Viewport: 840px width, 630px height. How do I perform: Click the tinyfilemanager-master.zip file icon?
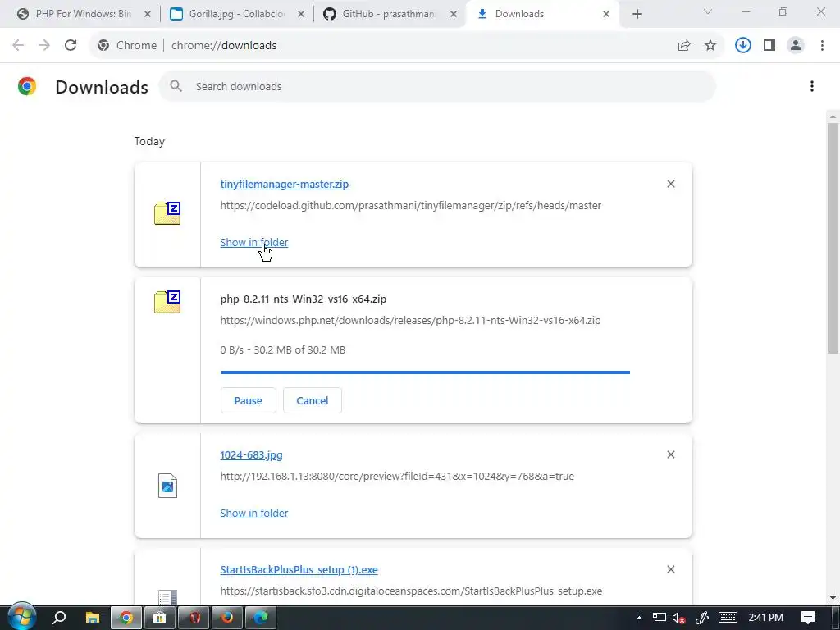[167, 213]
